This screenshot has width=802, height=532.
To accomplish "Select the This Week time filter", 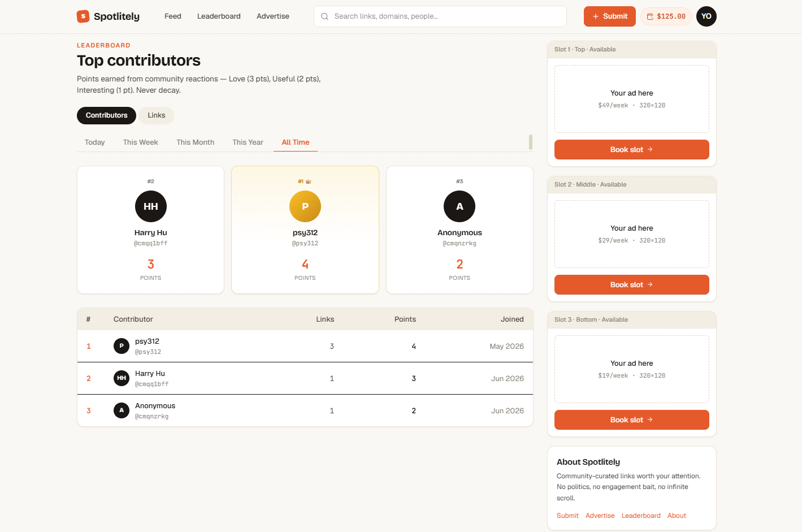I will [141, 142].
